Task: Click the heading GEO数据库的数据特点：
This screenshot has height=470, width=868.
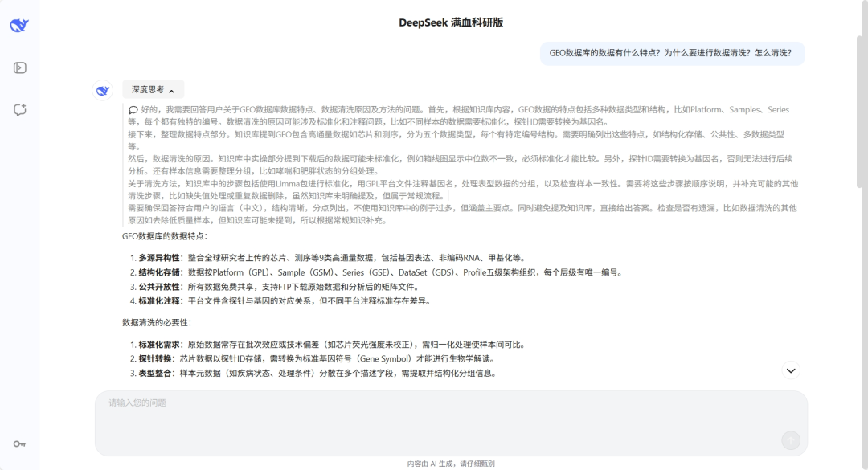Action: 165,236
